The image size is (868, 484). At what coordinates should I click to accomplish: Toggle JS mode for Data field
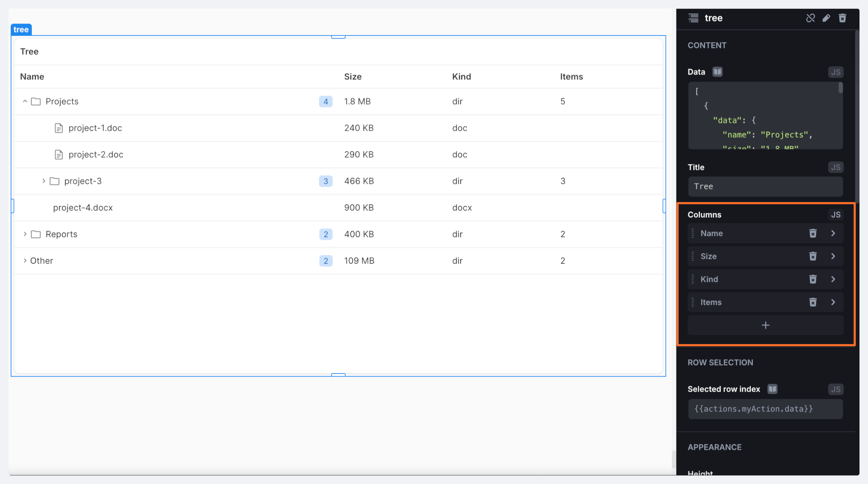point(835,72)
